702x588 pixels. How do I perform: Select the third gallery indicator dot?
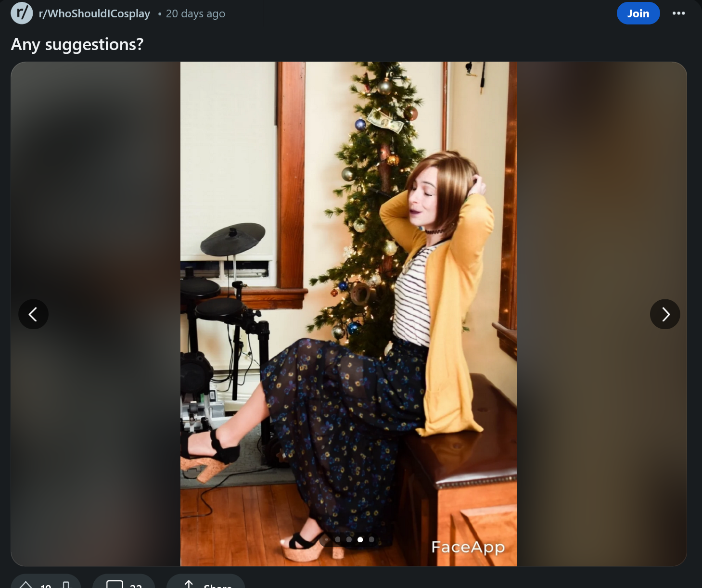(349, 539)
